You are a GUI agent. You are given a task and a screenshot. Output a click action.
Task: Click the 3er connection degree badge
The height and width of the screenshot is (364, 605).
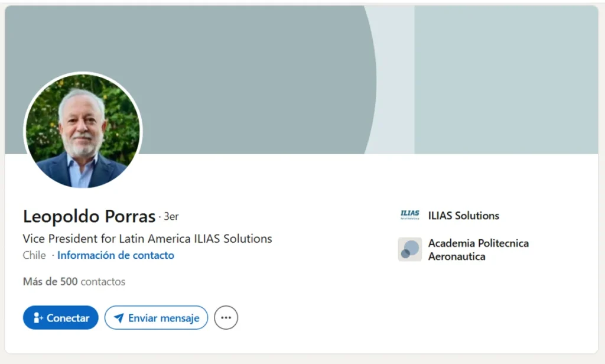171,217
